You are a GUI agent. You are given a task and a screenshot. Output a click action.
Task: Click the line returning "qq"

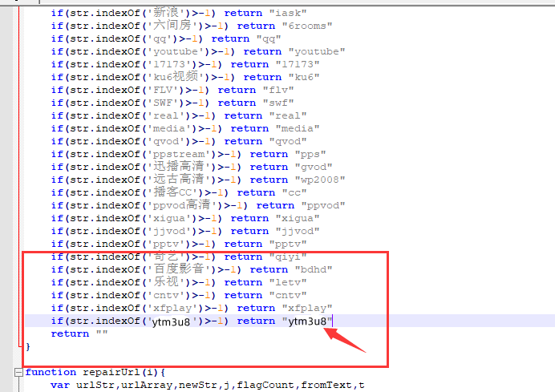click(166, 38)
